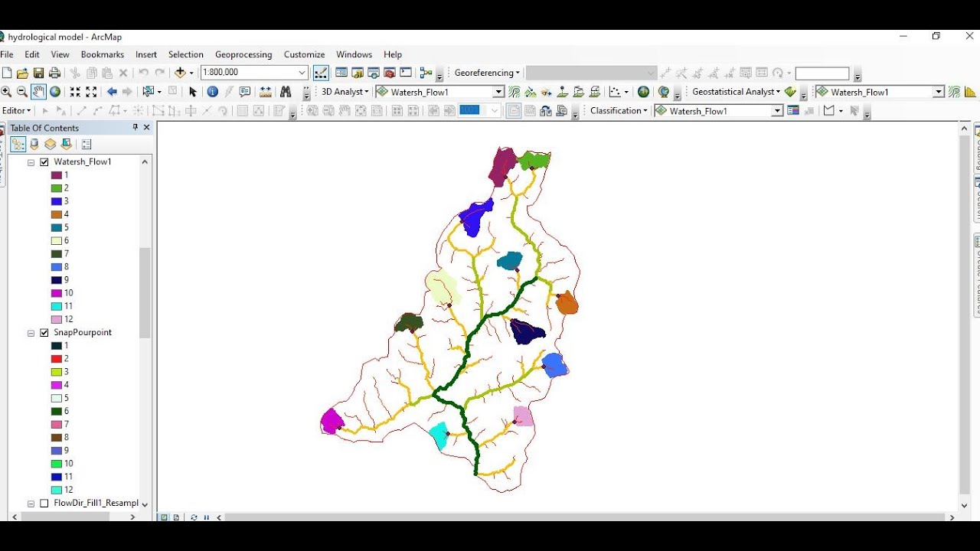The image size is (980, 551).
Task: Choose the Select Elements arrow tool
Action: click(192, 92)
